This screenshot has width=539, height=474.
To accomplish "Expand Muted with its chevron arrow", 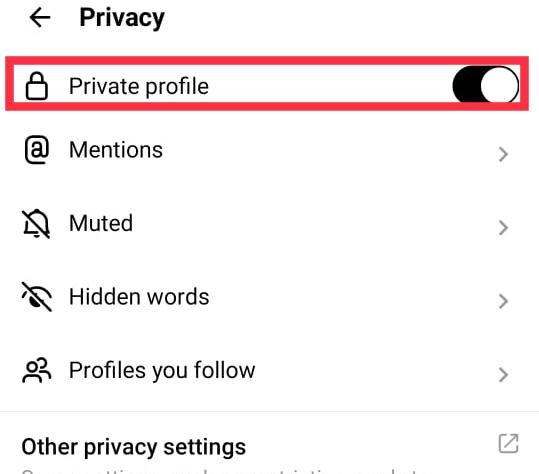I will (503, 228).
